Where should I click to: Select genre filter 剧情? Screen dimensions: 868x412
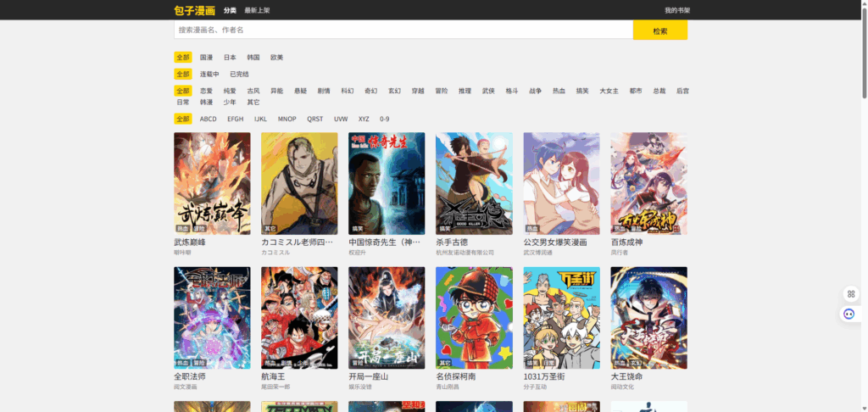click(x=324, y=91)
